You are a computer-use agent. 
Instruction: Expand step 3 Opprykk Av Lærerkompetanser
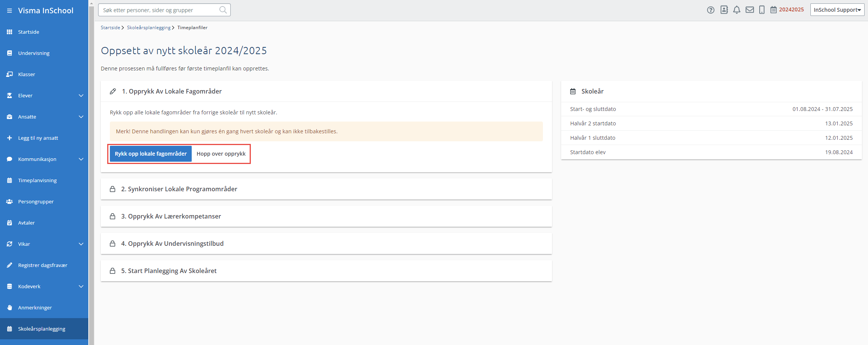pyautogui.click(x=326, y=216)
